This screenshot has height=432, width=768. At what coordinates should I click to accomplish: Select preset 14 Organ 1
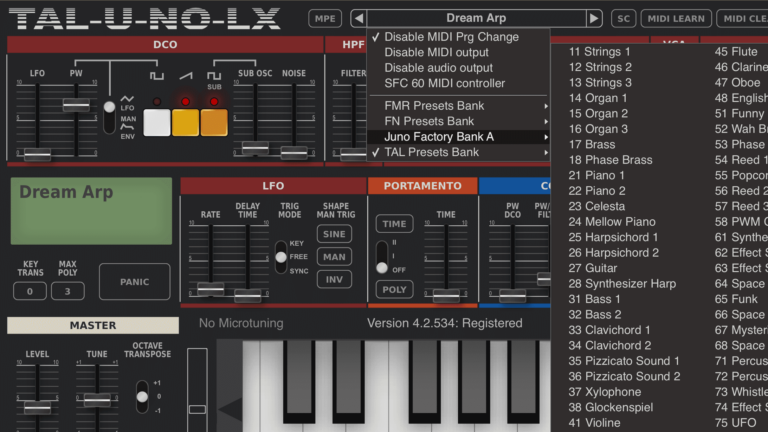pos(598,98)
